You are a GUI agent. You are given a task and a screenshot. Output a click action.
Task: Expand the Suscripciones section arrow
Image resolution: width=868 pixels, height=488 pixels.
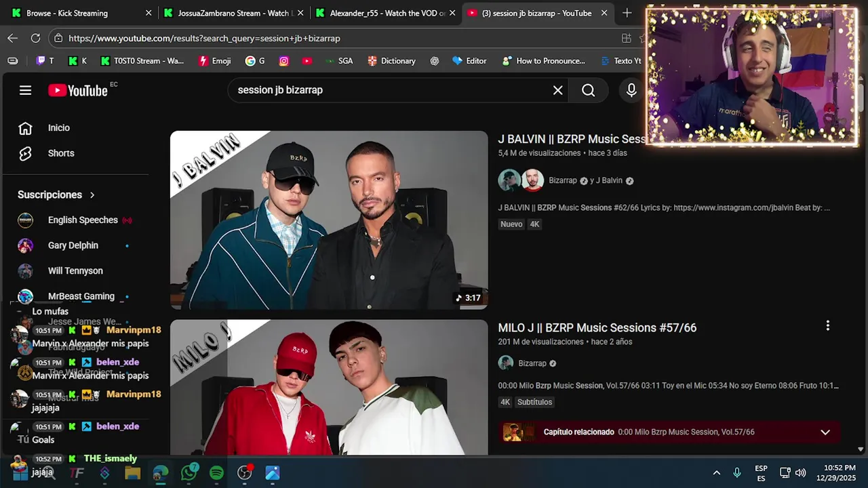point(92,195)
